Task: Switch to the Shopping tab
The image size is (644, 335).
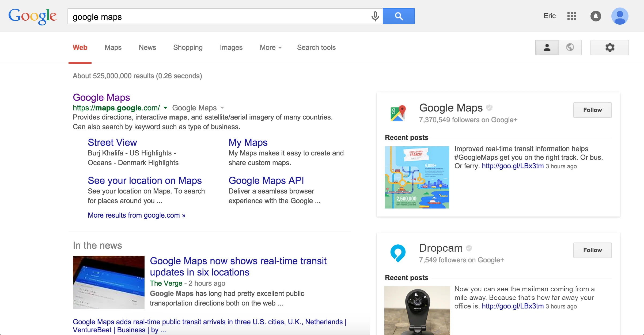Action: [x=188, y=47]
